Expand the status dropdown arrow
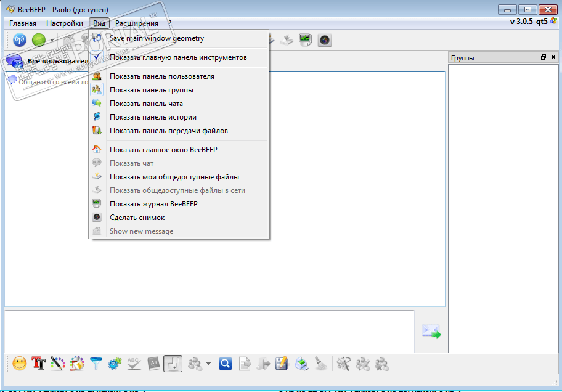Viewport: 562px width, 392px height. (x=52, y=40)
